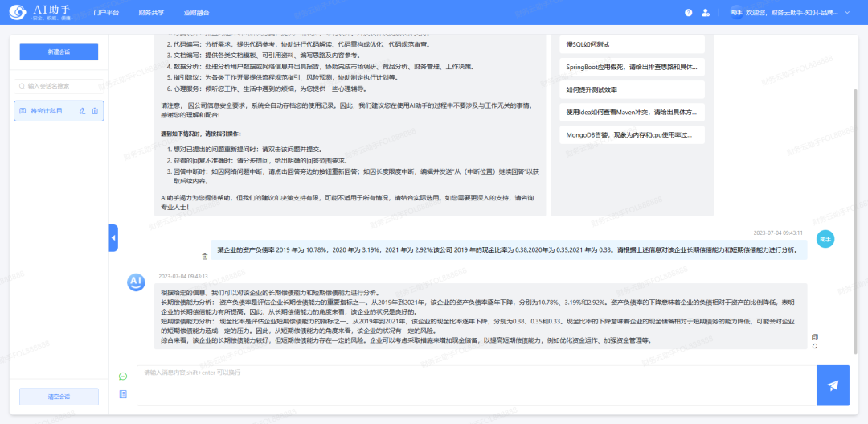The height and width of the screenshot is (424, 868).
Task: Send the message with paper-plane button
Action: coord(833,385)
